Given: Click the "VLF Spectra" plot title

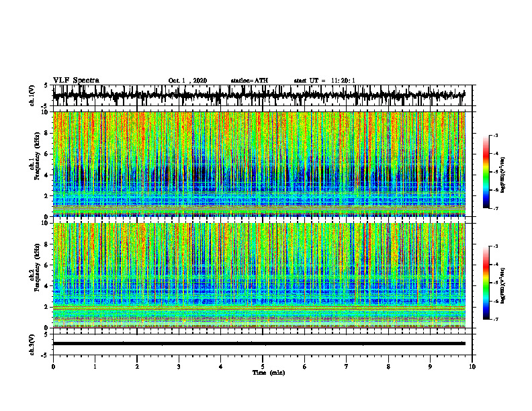Looking at the screenshot, I should tap(76, 81).
